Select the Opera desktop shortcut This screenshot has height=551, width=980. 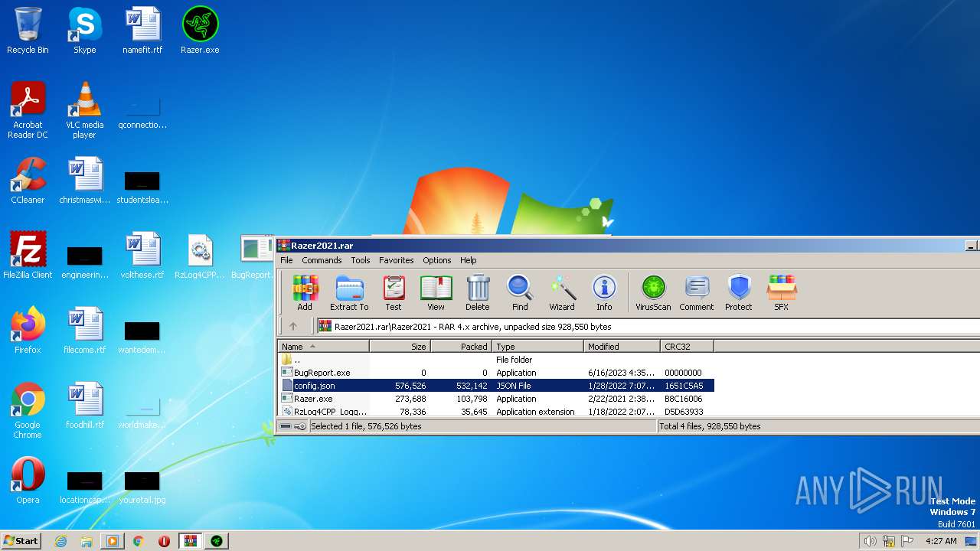tap(28, 481)
